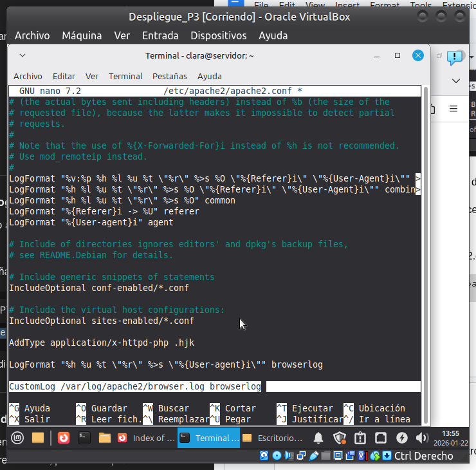Screen dimensions: 476x470
Task: Click the shield update manager tray icon
Action: tap(340, 438)
